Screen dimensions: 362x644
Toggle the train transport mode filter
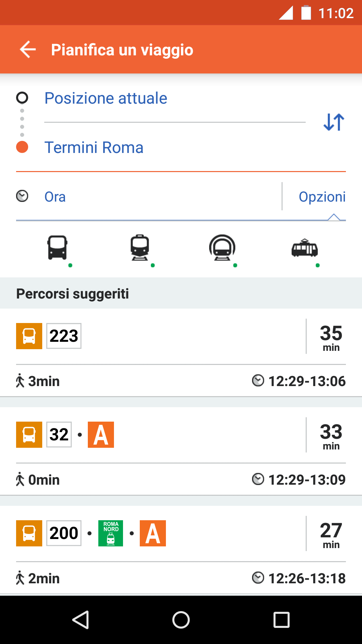tap(140, 248)
